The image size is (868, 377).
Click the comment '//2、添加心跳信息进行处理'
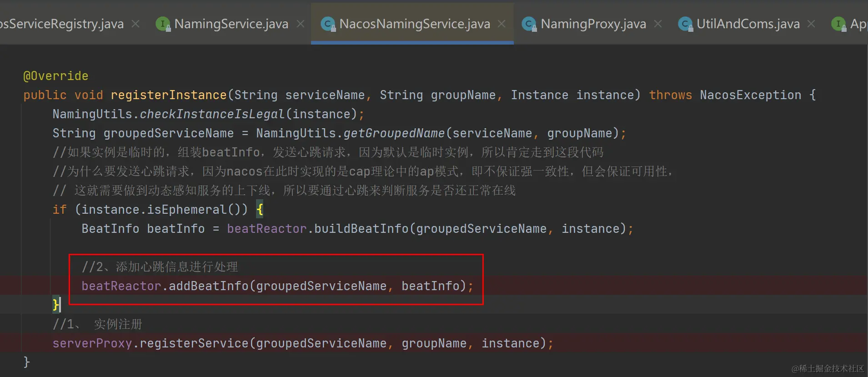160,267
